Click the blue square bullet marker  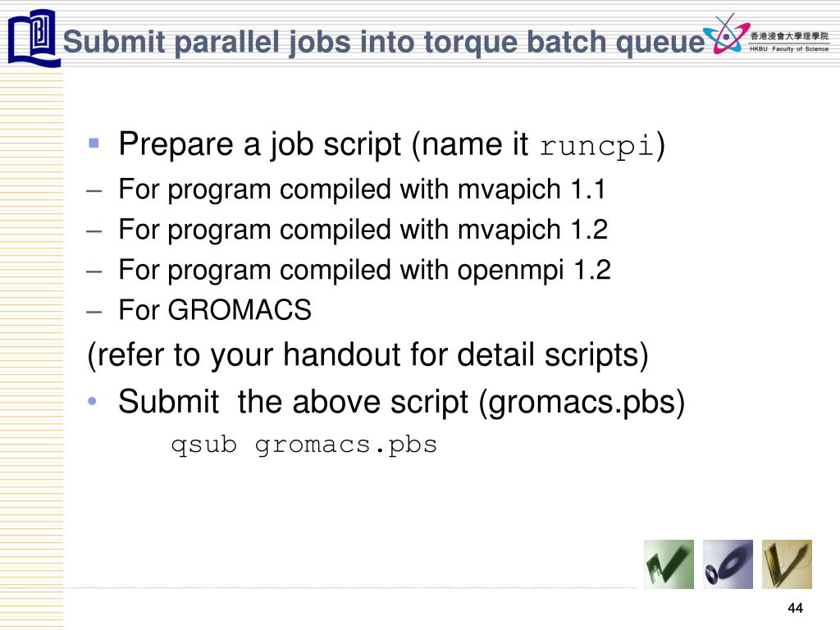(x=94, y=143)
